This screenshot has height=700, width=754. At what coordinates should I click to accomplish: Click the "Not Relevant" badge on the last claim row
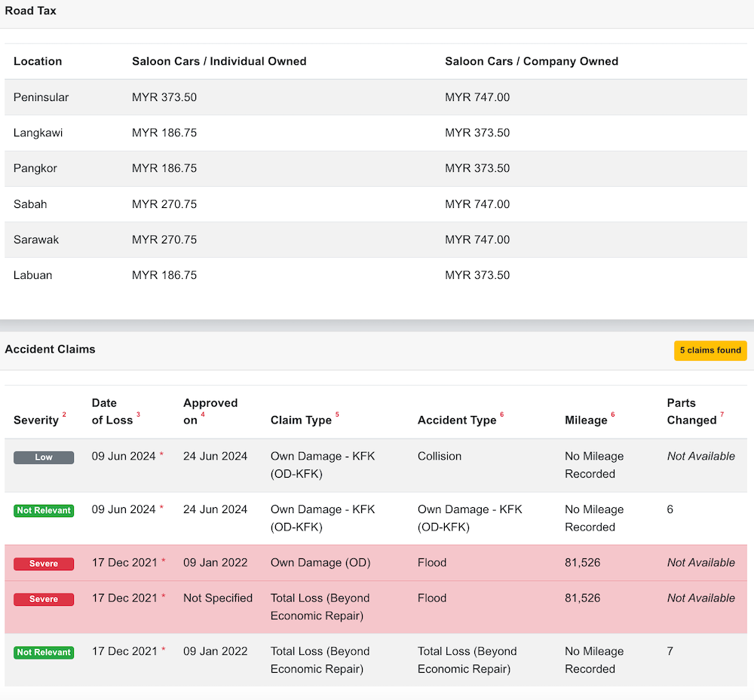44,653
